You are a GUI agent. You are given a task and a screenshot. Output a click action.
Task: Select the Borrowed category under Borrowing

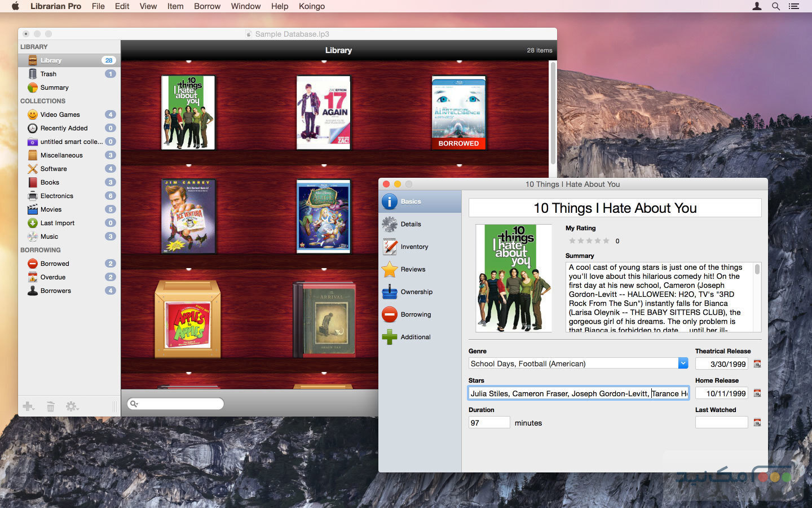(54, 264)
